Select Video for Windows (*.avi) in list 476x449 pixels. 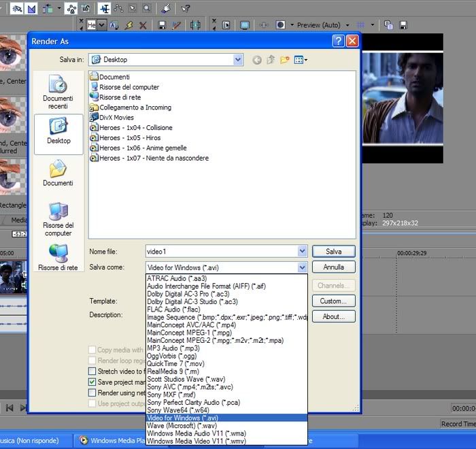[226, 418]
